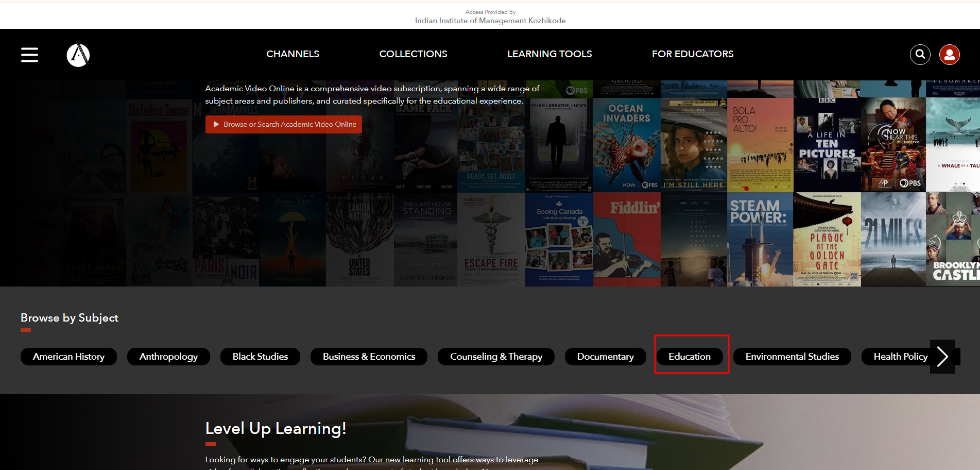Open the Education subject

tap(689, 357)
